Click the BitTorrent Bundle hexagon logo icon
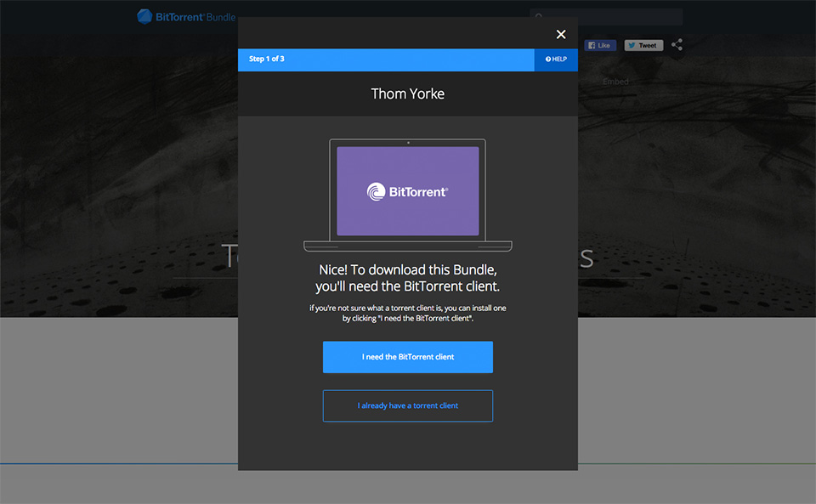Image resolution: width=816 pixels, height=504 pixels. (x=145, y=17)
